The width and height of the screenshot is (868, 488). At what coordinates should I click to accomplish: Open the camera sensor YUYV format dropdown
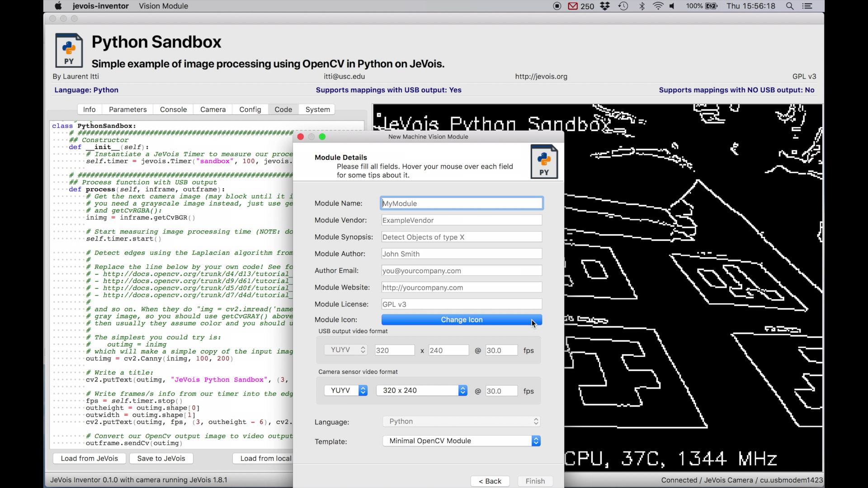(346, 390)
